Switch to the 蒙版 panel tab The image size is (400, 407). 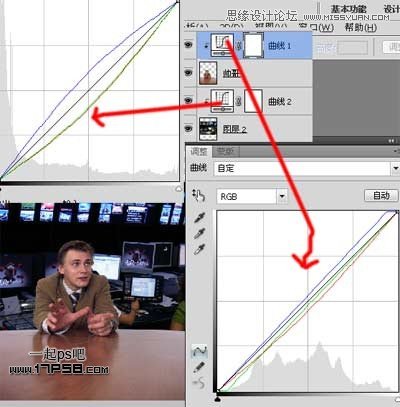pos(225,152)
